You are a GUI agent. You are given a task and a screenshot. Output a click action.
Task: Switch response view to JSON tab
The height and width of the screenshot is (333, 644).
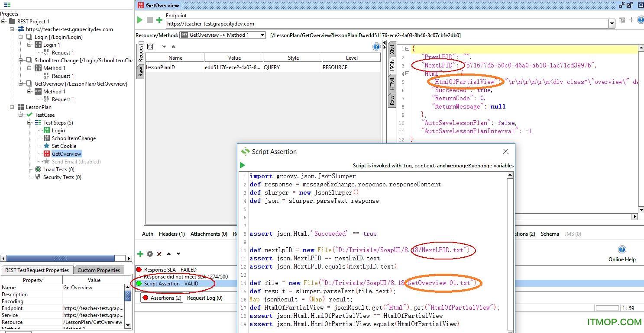click(x=392, y=65)
